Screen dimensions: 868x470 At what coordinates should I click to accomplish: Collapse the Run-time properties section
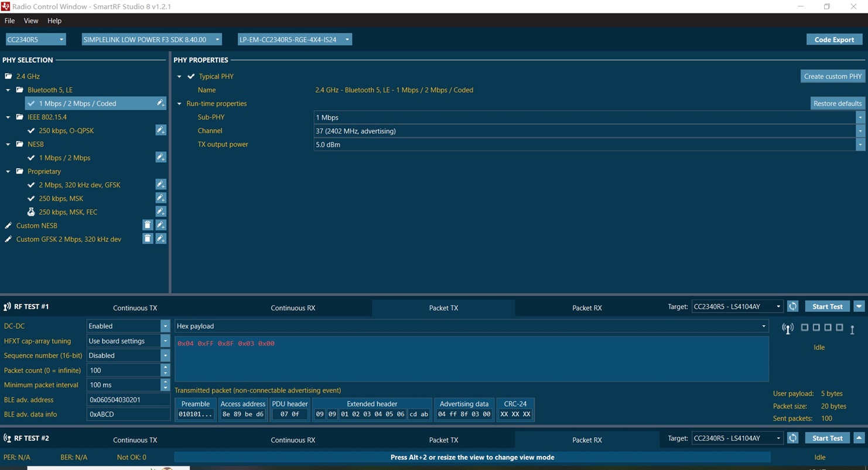(180, 104)
